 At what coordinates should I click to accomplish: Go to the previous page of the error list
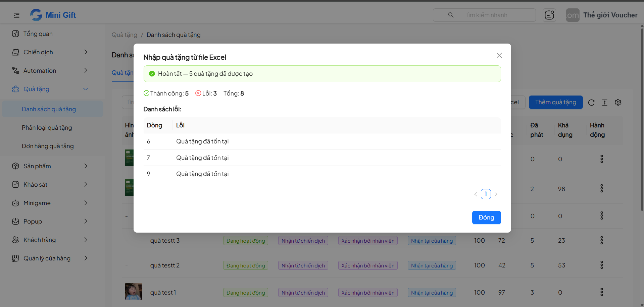pyautogui.click(x=476, y=194)
